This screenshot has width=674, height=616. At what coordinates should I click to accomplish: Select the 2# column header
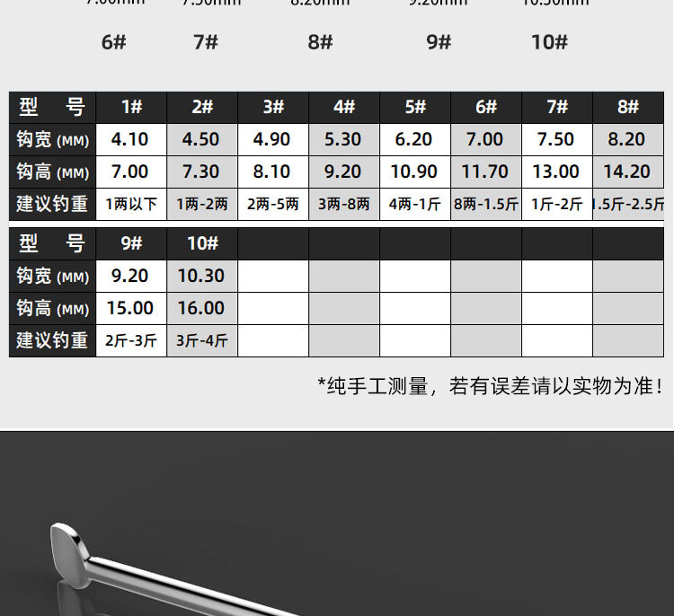coord(202,107)
